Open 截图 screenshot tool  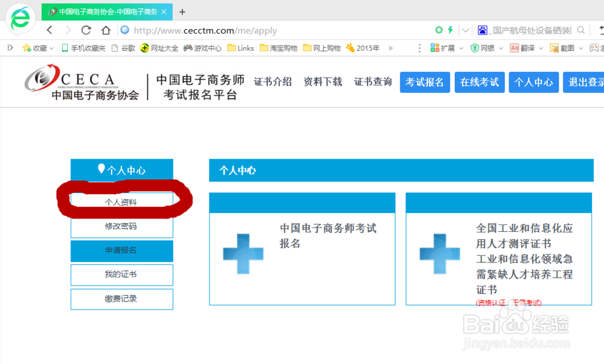tap(562, 48)
